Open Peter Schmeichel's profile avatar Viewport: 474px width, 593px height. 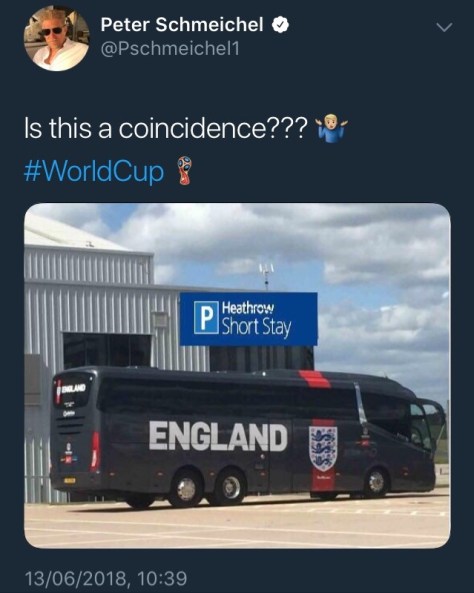57,38
